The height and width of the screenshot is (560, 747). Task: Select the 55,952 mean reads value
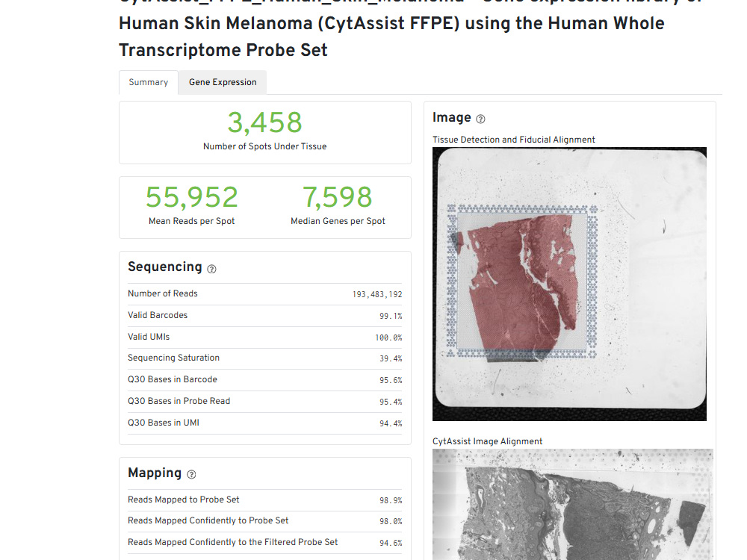click(191, 197)
